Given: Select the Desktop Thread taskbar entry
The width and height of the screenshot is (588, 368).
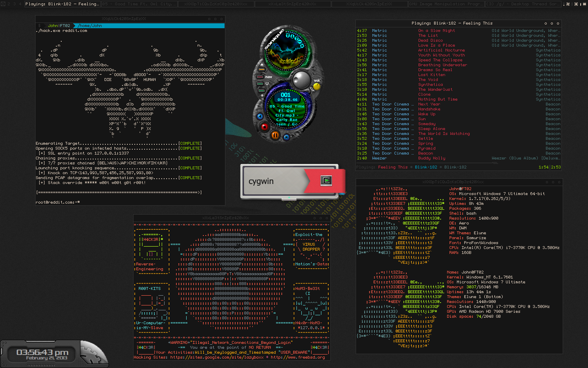Looking at the screenshot, I should [523, 4].
